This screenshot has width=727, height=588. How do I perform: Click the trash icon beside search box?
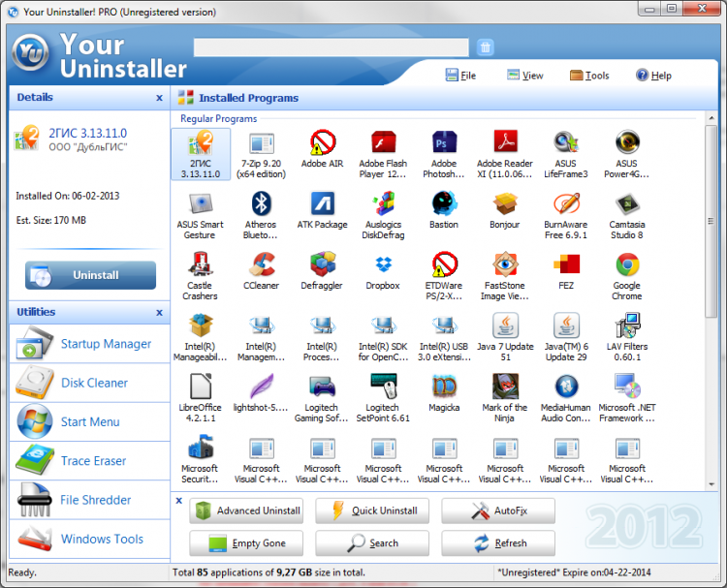pyautogui.click(x=485, y=47)
